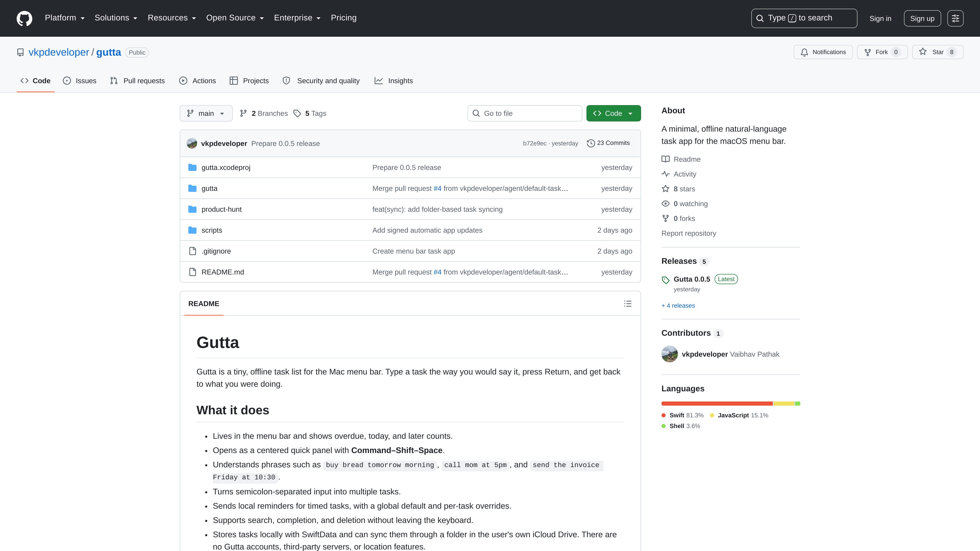Click the folder icon beside gutta.xcodeproj

tap(192, 167)
